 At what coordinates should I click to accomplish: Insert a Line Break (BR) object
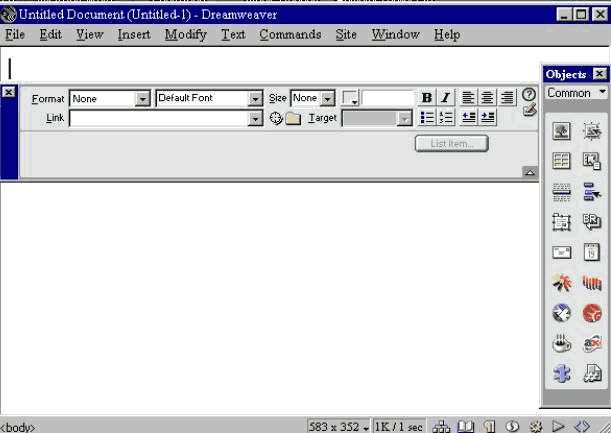click(592, 222)
